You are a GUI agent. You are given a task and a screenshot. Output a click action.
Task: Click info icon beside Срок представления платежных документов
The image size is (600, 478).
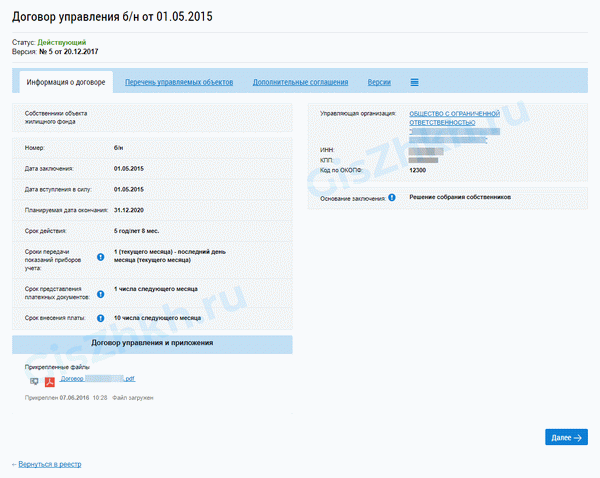tap(100, 292)
